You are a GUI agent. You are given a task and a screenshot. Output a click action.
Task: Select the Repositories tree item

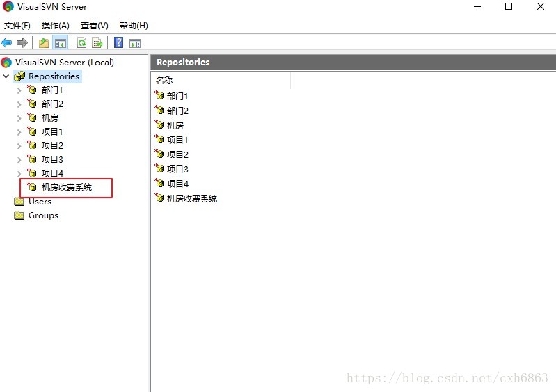pos(54,76)
